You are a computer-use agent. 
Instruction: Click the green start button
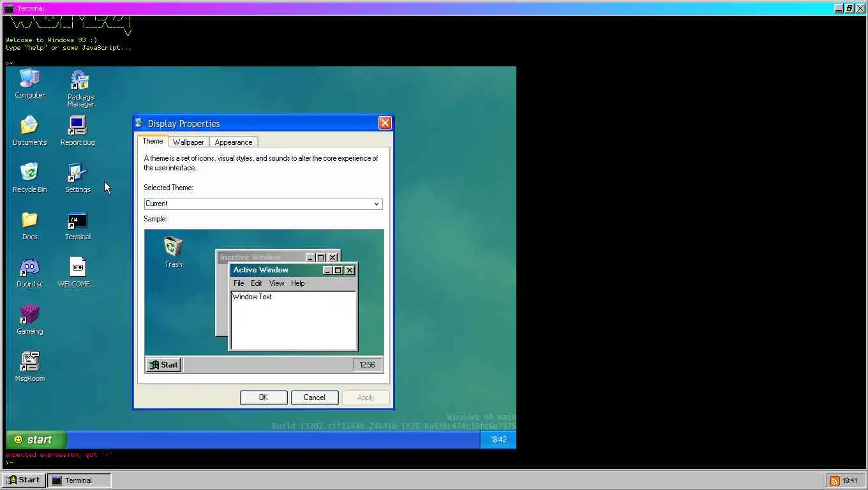pyautogui.click(x=36, y=440)
